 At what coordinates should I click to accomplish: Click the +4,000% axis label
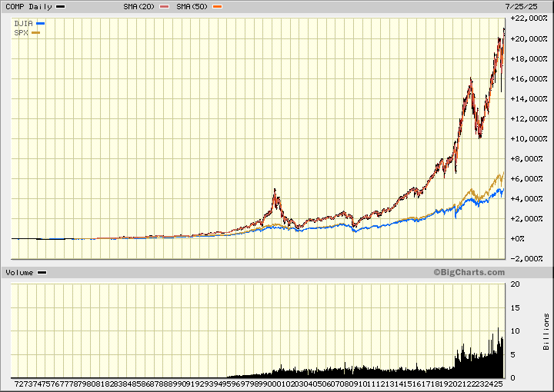pos(527,199)
